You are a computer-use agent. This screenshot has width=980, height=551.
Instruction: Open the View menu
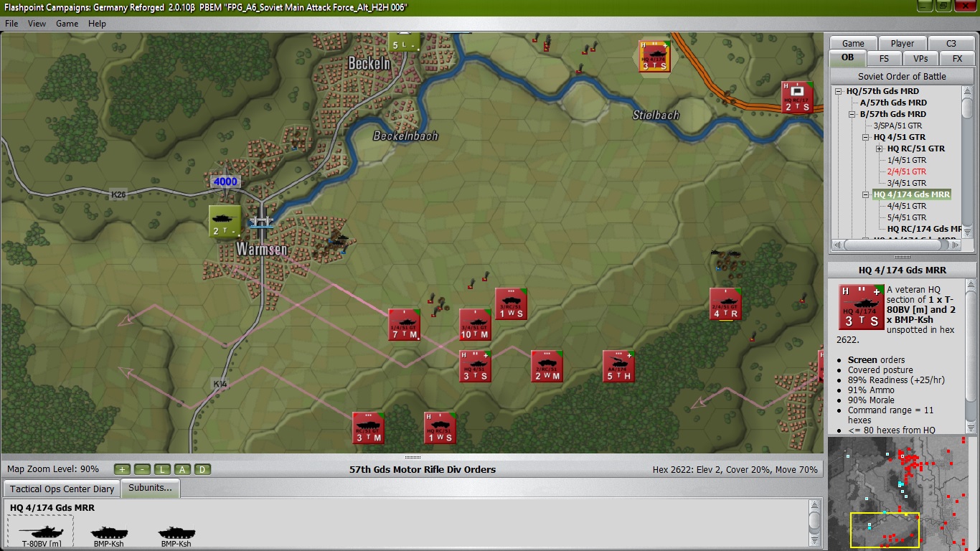point(37,24)
